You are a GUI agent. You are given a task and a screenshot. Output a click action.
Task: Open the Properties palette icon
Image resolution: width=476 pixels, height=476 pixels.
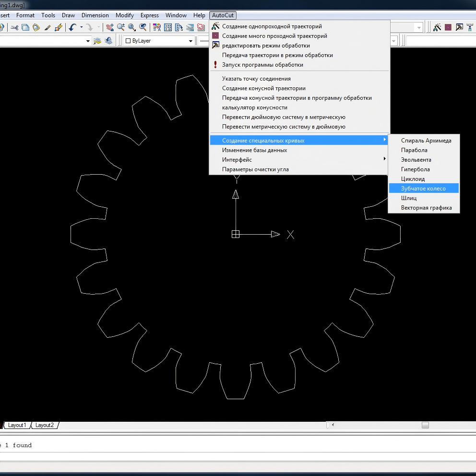click(x=157, y=28)
